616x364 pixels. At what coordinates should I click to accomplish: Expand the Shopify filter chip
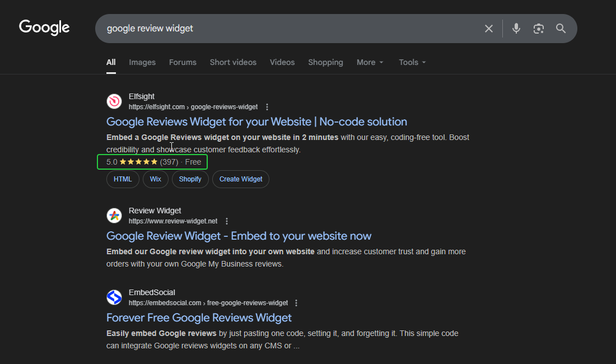pos(190,179)
